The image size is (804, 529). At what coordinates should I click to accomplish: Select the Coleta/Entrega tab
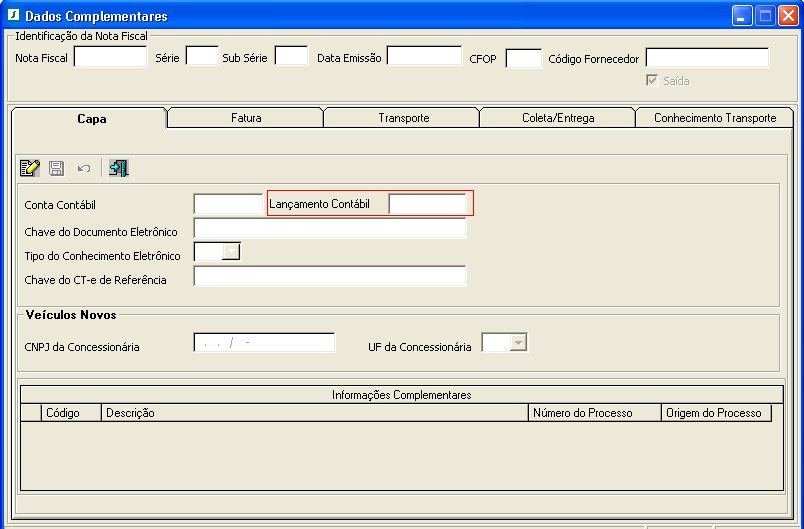558,118
